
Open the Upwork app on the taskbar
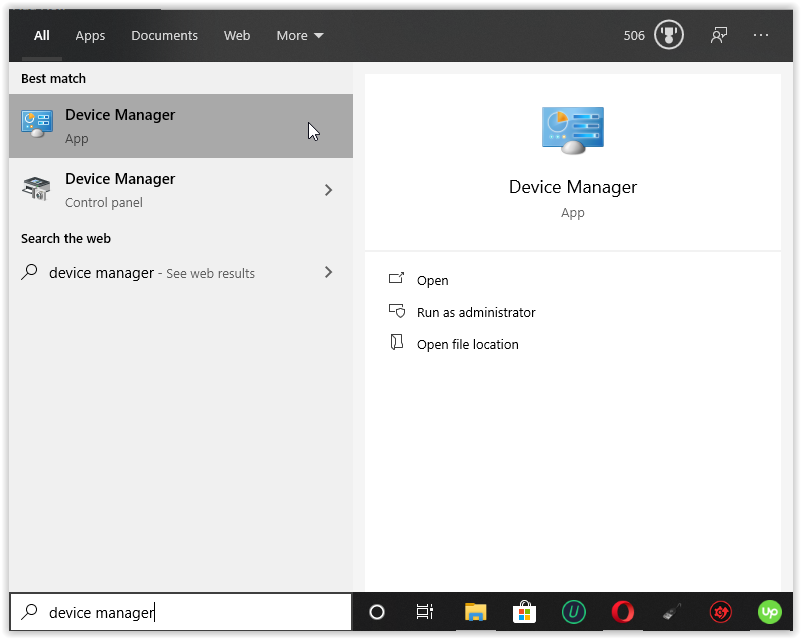tap(769, 612)
